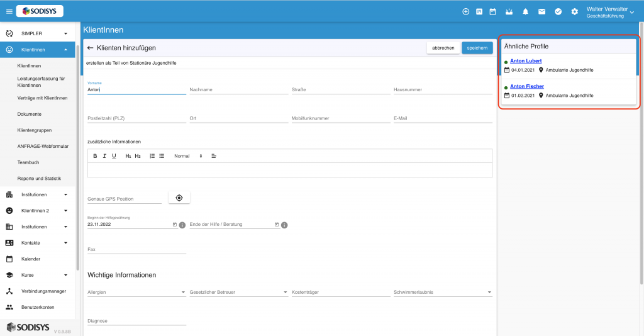Open Benutzerkonten in sidebar
Screen dimensions: 644x336
pos(37,307)
